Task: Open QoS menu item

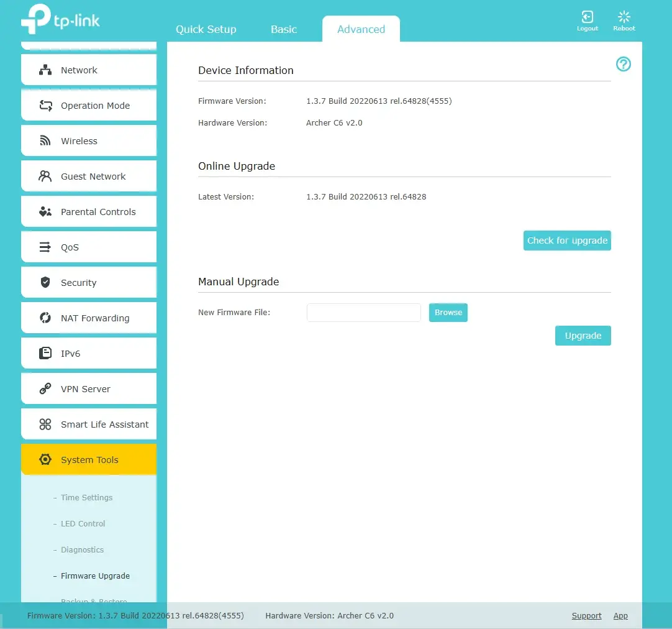Action: (89, 247)
